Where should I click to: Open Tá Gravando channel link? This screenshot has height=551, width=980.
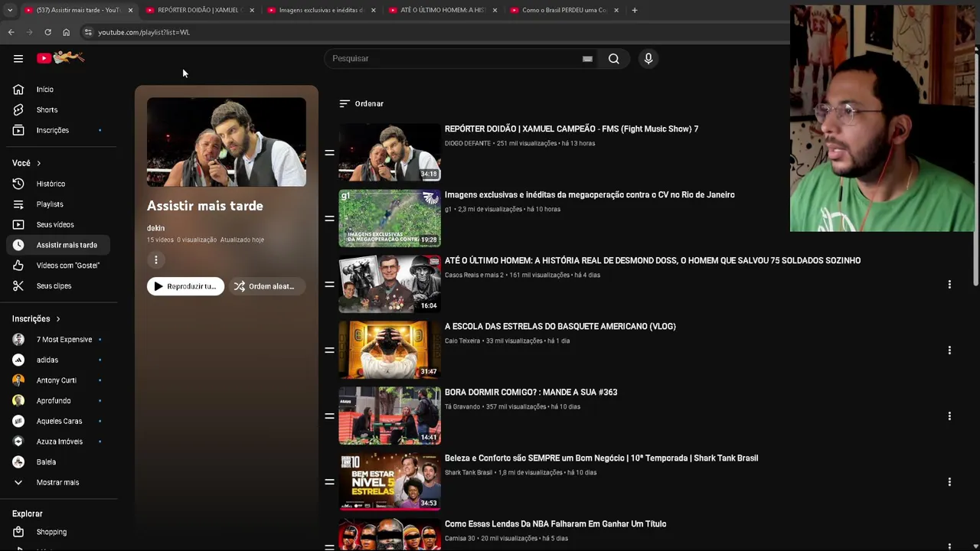pyautogui.click(x=463, y=406)
